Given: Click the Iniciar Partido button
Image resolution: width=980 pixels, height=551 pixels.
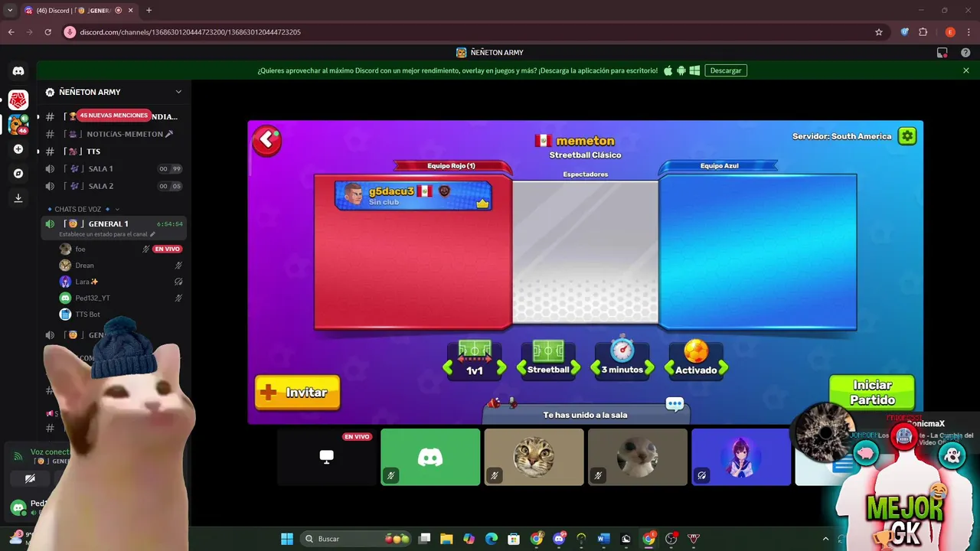Looking at the screenshot, I should tap(872, 393).
